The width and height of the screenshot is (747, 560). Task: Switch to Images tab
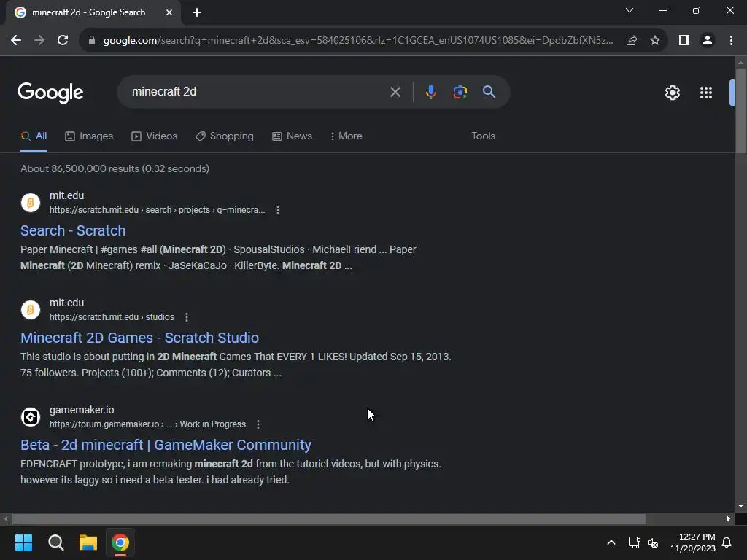coord(89,136)
